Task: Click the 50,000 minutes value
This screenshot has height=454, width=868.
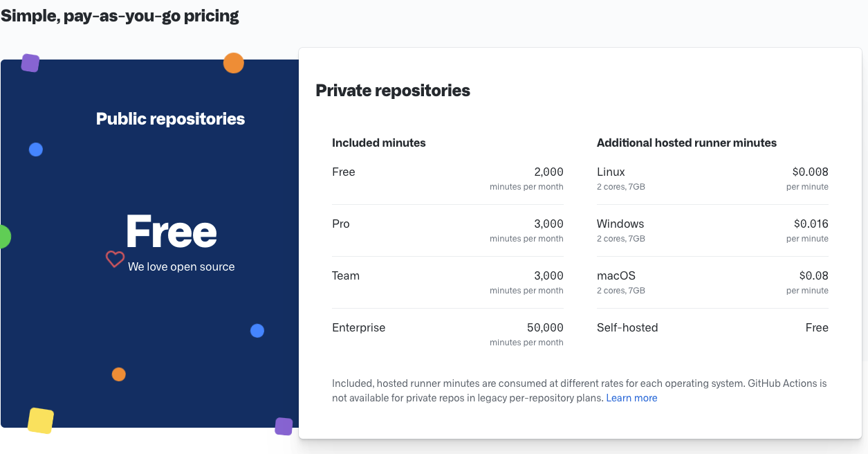Action: coord(545,327)
